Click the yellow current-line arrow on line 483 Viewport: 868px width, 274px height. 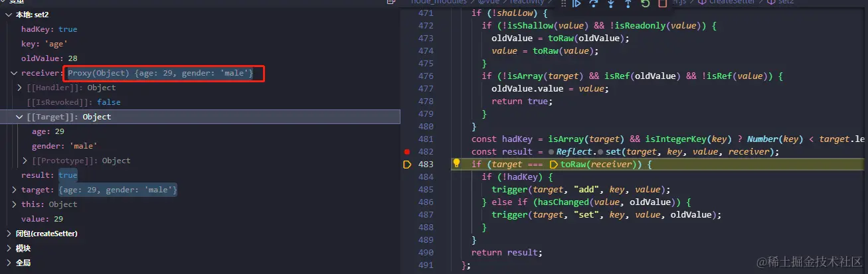[x=407, y=164]
